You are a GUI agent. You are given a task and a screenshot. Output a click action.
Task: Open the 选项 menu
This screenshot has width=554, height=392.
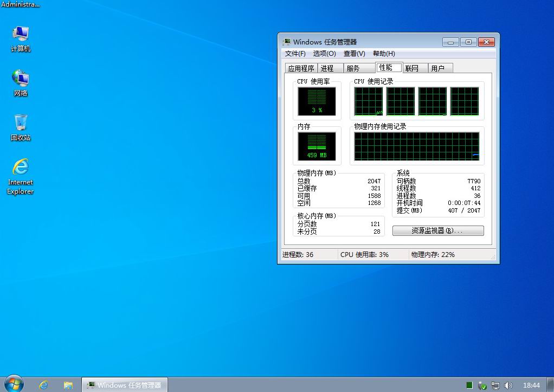324,53
